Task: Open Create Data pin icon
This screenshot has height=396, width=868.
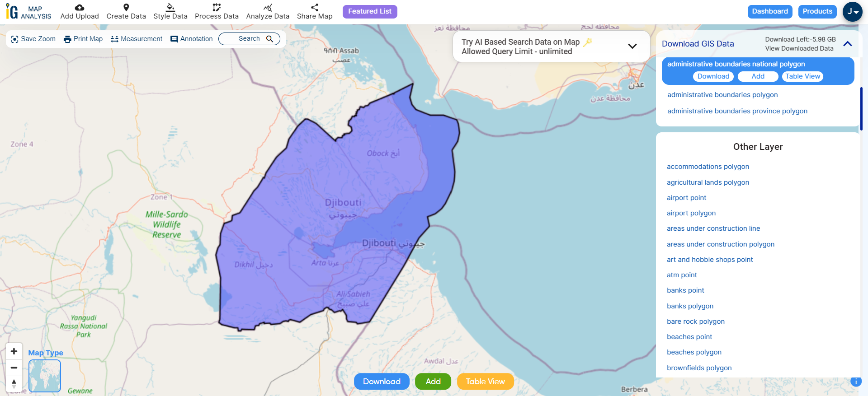Action: tap(126, 8)
